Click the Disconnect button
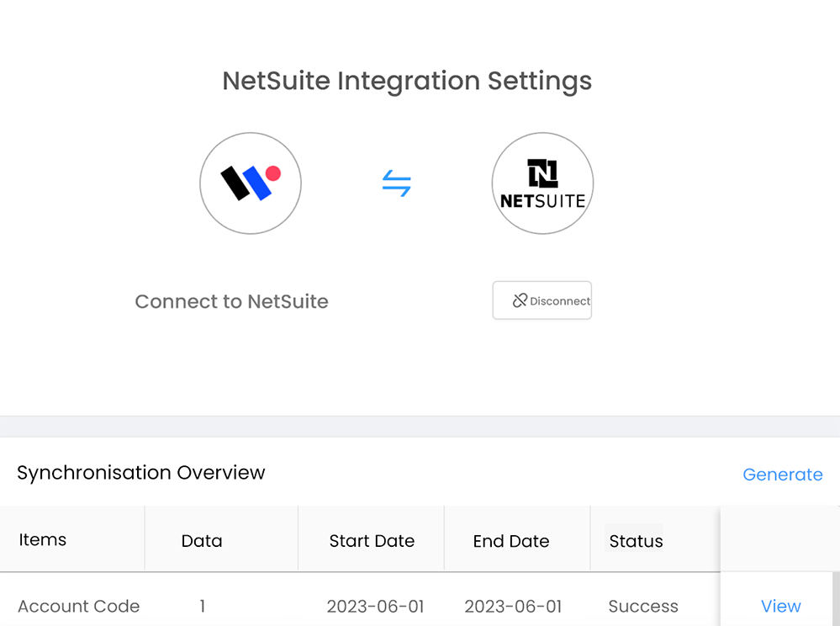Viewport: 840px width, 626px height. 542,300
